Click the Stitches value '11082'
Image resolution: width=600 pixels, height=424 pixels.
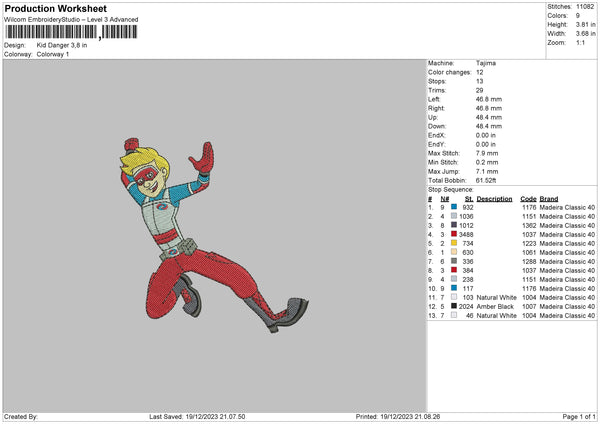pyautogui.click(x=585, y=7)
